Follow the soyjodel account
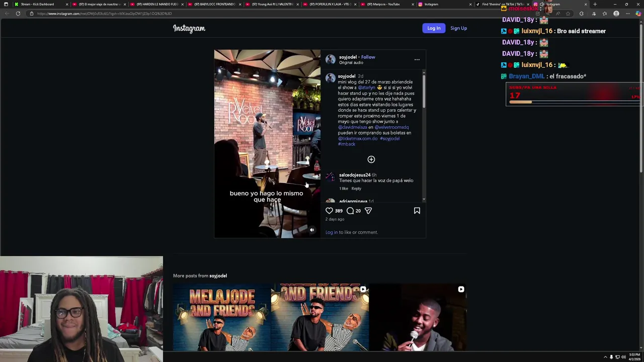Viewport: 644px width, 362px height. pyautogui.click(x=368, y=57)
